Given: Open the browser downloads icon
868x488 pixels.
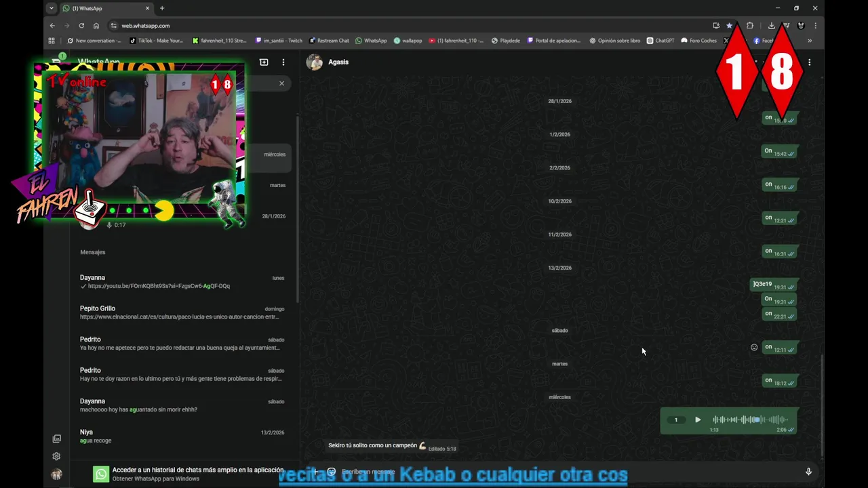Looking at the screenshot, I should click(x=772, y=26).
